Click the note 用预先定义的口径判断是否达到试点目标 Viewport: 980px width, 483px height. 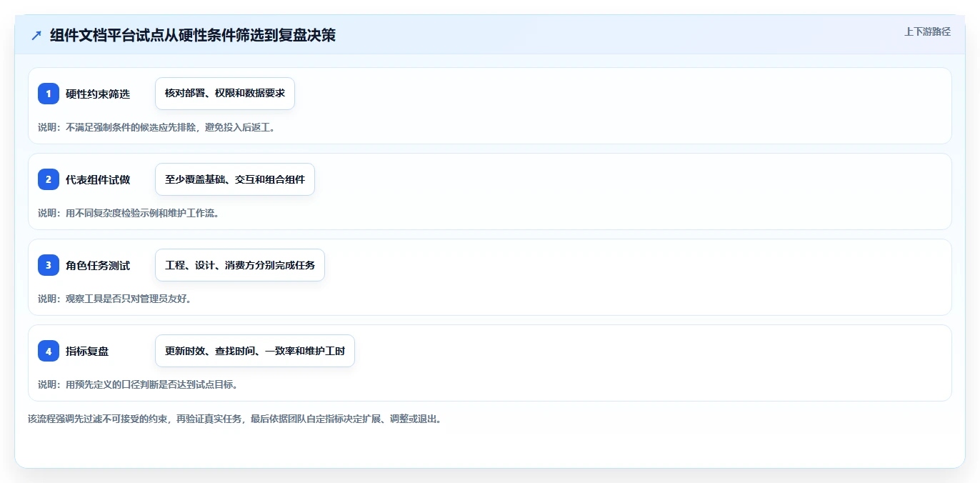coord(138,384)
